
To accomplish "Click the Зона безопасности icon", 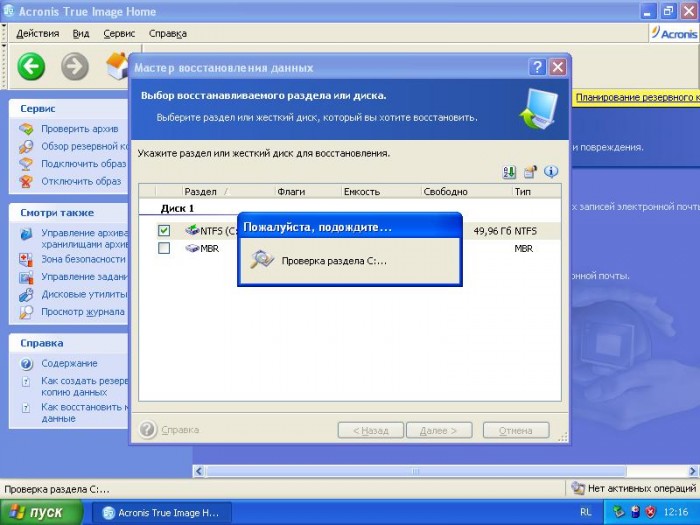I will 26,259.
